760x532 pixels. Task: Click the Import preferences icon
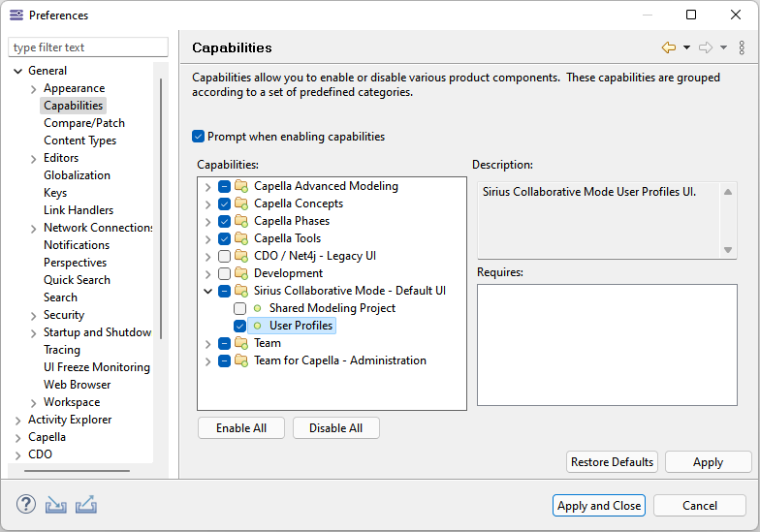(56, 505)
